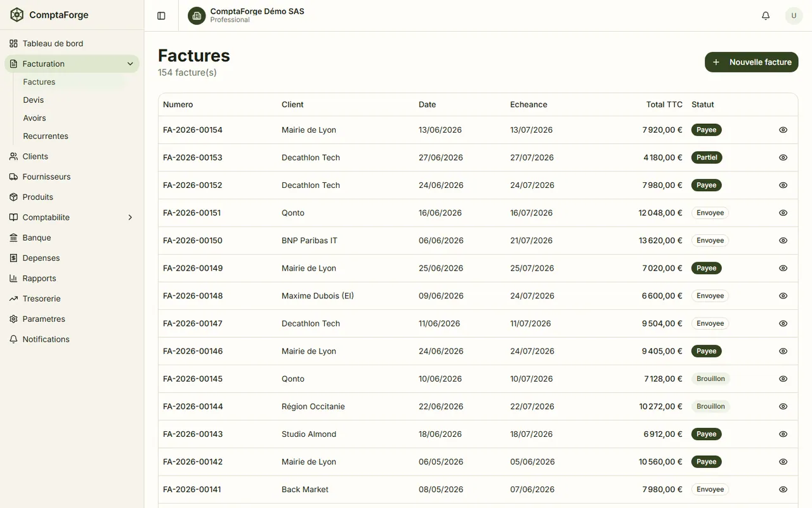View invoice FA-2026-00148 via eye icon
This screenshot has height=508, width=812.
tap(783, 295)
